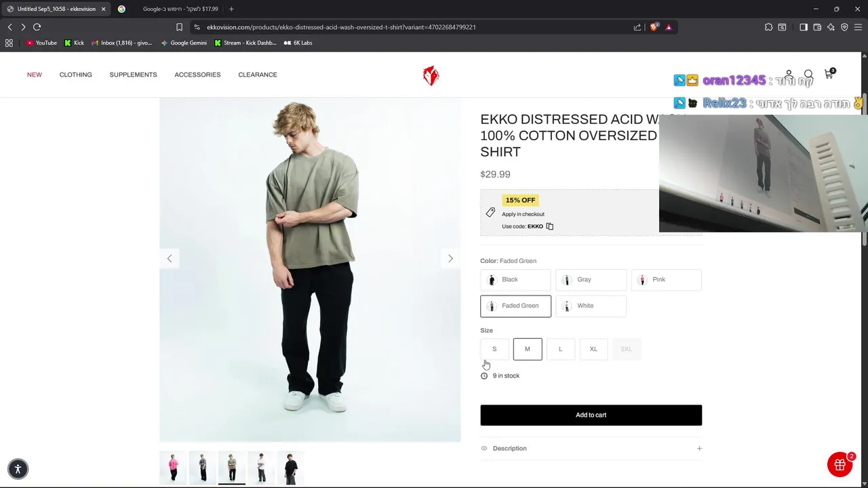The width and height of the screenshot is (868, 488).
Task: Click the $29.99 price text
Action: pyautogui.click(x=495, y=174)
